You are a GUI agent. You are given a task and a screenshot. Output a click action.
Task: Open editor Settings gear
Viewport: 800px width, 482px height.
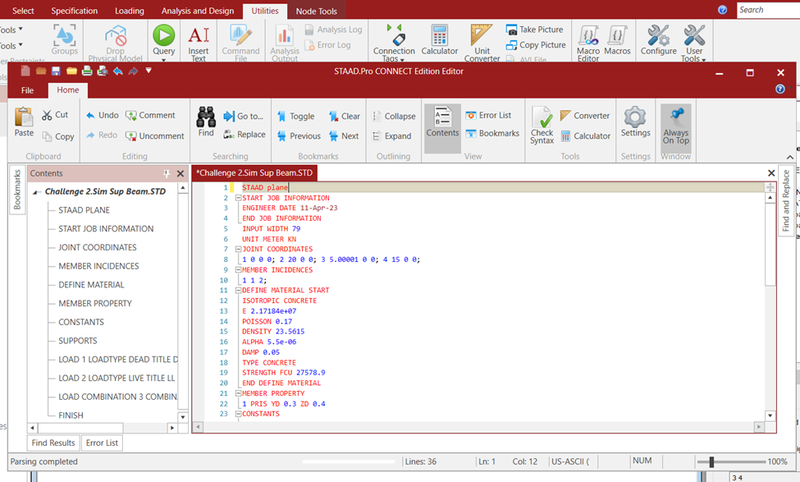(635, 122)
